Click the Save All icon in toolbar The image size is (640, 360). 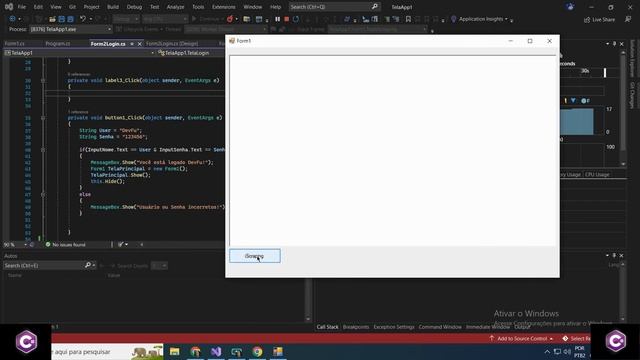pyautogui.click(x=70, y=19)
